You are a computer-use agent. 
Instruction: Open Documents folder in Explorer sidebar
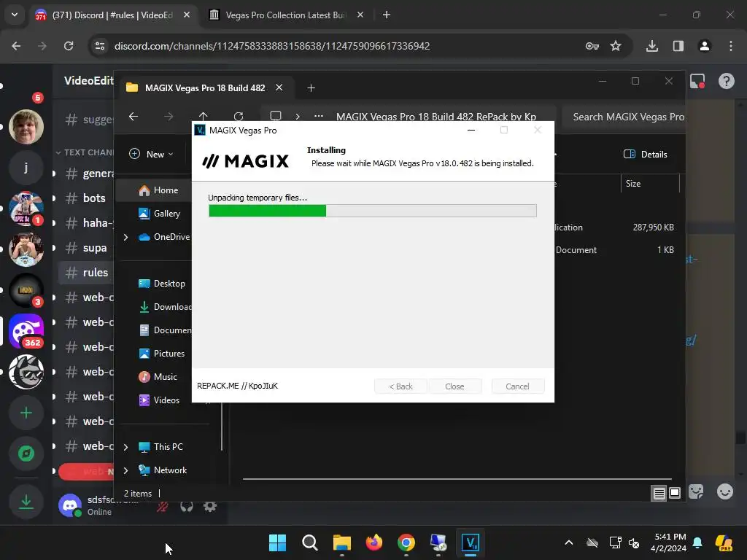(165, 330)
